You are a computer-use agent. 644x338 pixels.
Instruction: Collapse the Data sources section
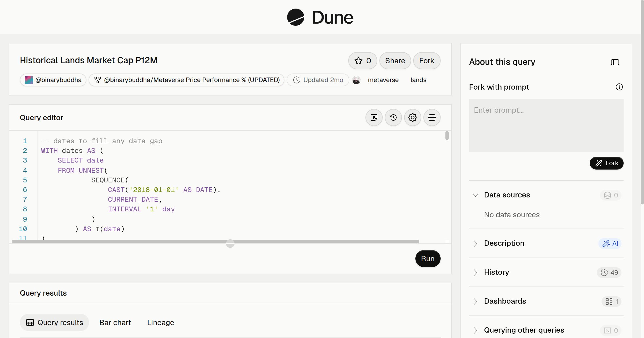click(x=475, y=195)
